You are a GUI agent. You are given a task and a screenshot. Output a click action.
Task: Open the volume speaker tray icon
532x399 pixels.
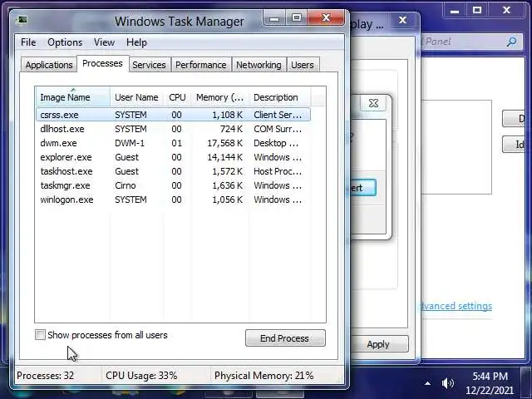click(448, 383)
